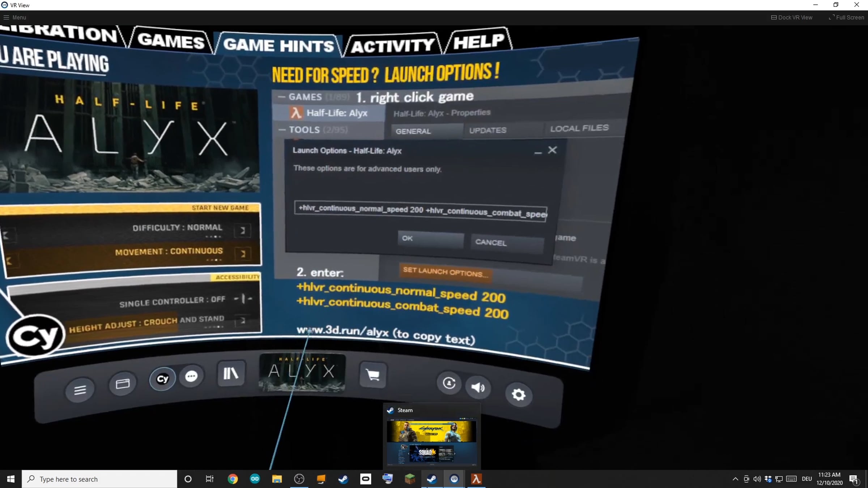Open system volume from tray
The image size is (868, 488).
pos(757,479)
